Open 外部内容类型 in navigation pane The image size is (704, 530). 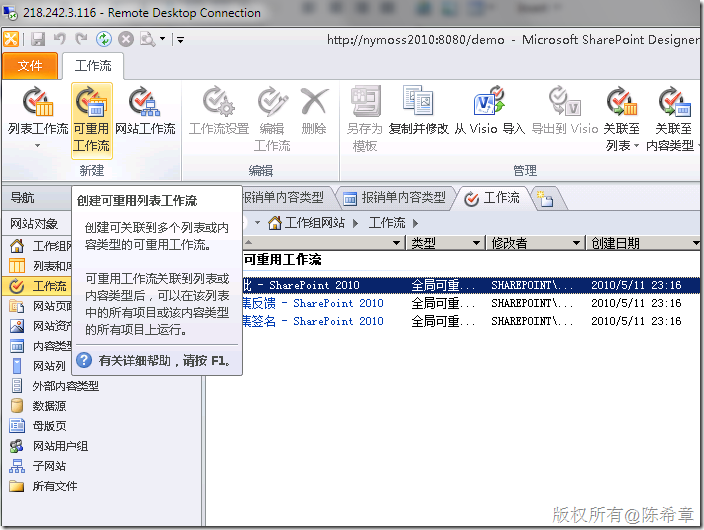click(x=54, y=386)
